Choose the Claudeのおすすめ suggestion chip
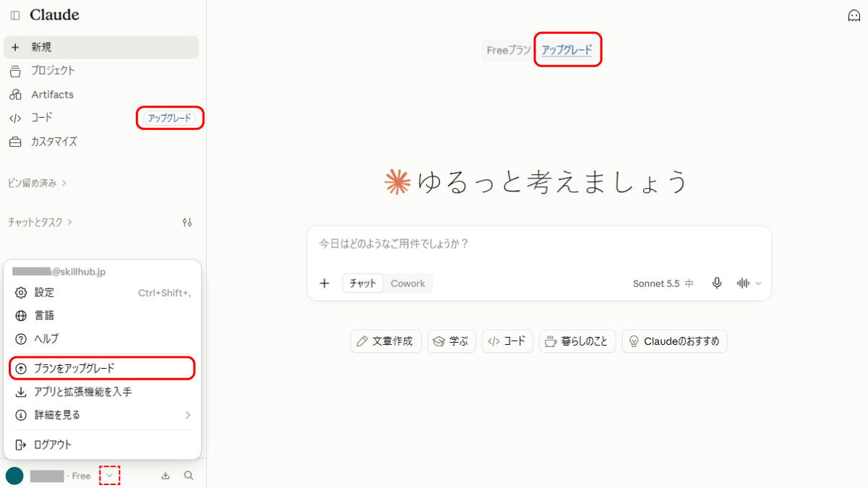Screen dimensions: 868x488 (675, 341)
